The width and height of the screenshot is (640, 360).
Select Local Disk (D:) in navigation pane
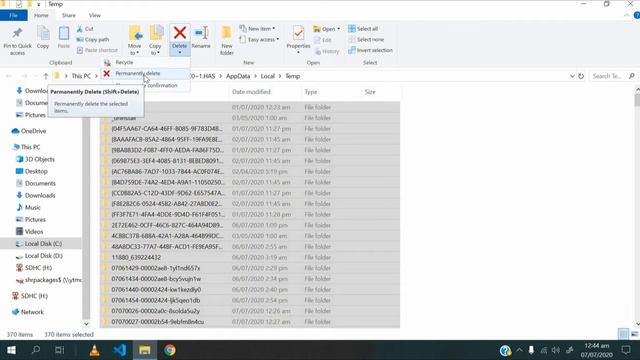[x=44, y=256]
